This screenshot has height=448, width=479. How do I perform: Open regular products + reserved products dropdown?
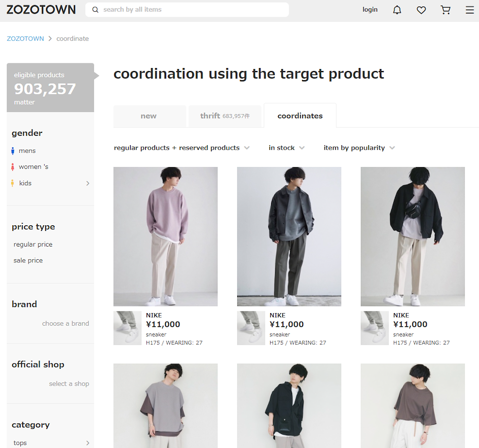point(182,148)
